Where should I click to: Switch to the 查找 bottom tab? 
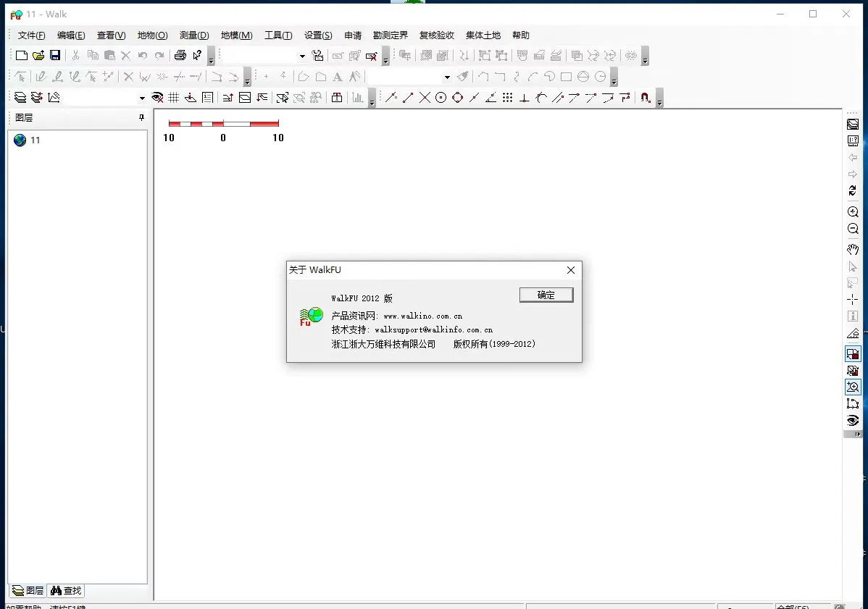click(x=66, y=591)
